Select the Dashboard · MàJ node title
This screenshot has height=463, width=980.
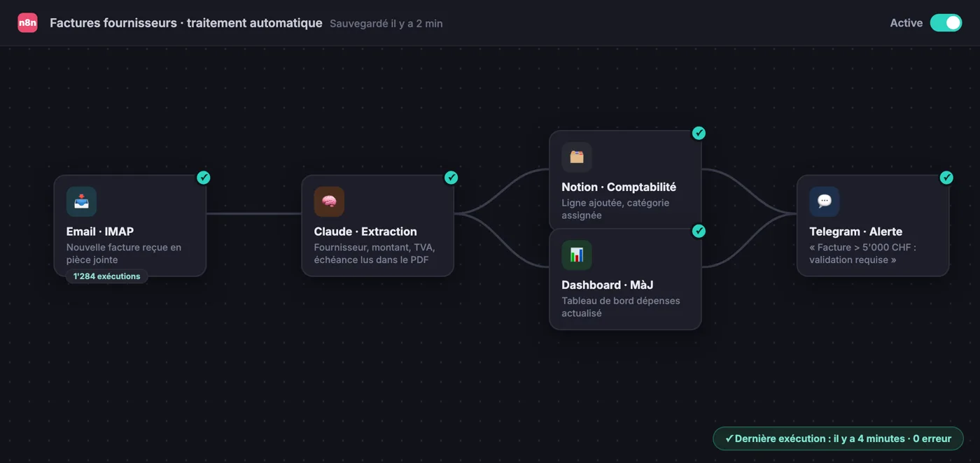coord(608,285)
